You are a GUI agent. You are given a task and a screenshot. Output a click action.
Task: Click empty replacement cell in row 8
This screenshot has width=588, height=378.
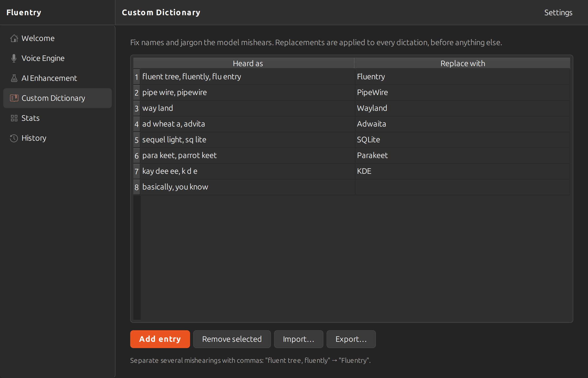click(463, 187)
